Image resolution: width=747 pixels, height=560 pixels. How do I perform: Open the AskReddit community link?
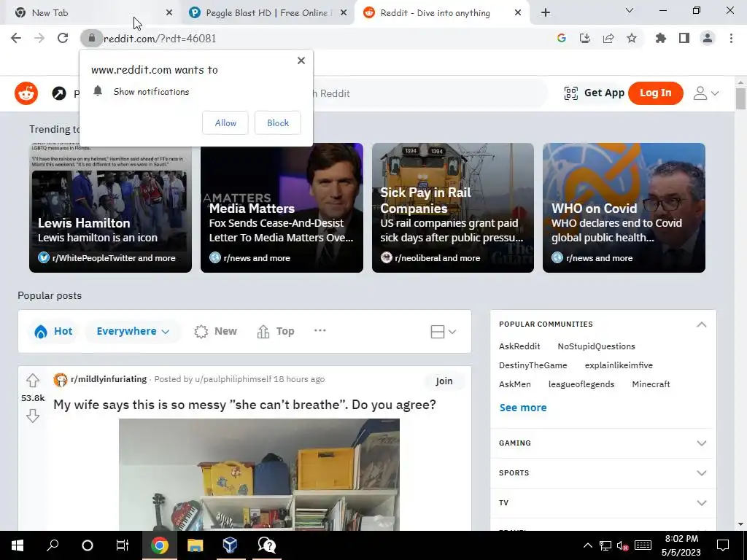tap(519, 346)
